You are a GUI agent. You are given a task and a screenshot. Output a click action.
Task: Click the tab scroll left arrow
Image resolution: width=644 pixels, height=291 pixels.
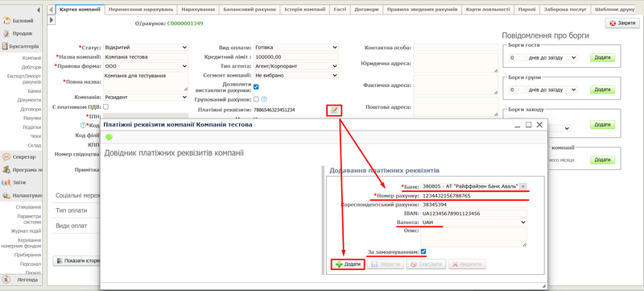(51, 9)
